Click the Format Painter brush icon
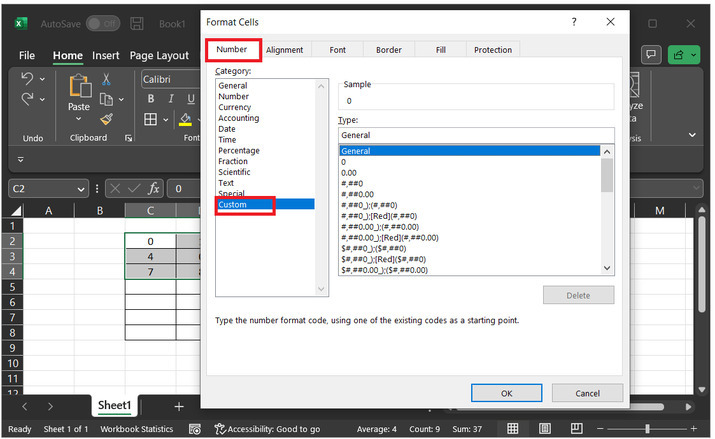Viewport: 715px width, 439px height. 106,119
